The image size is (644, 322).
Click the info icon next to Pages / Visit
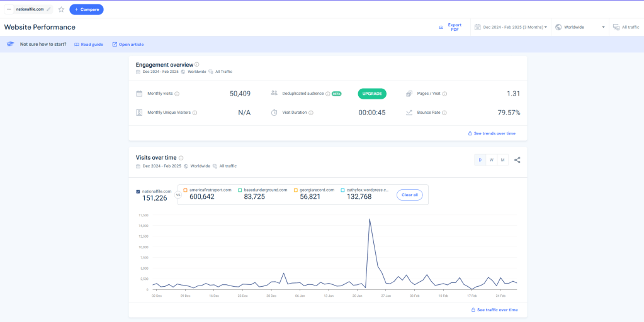[444, 94]
